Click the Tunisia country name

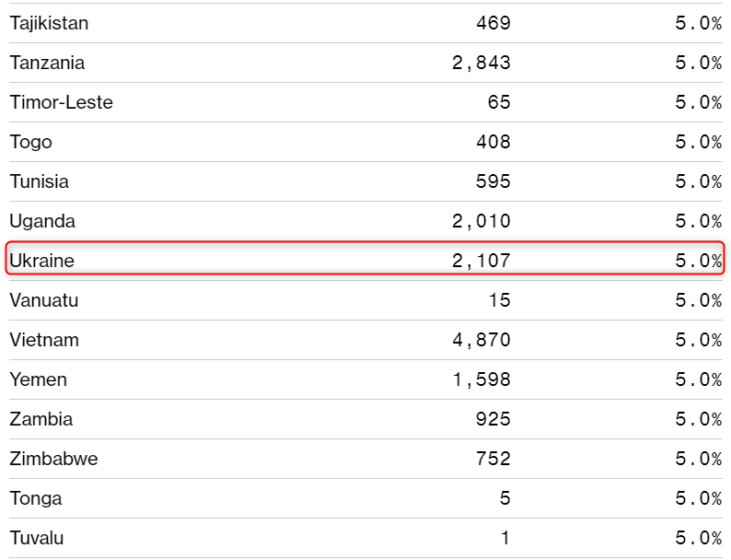point(39,181)
